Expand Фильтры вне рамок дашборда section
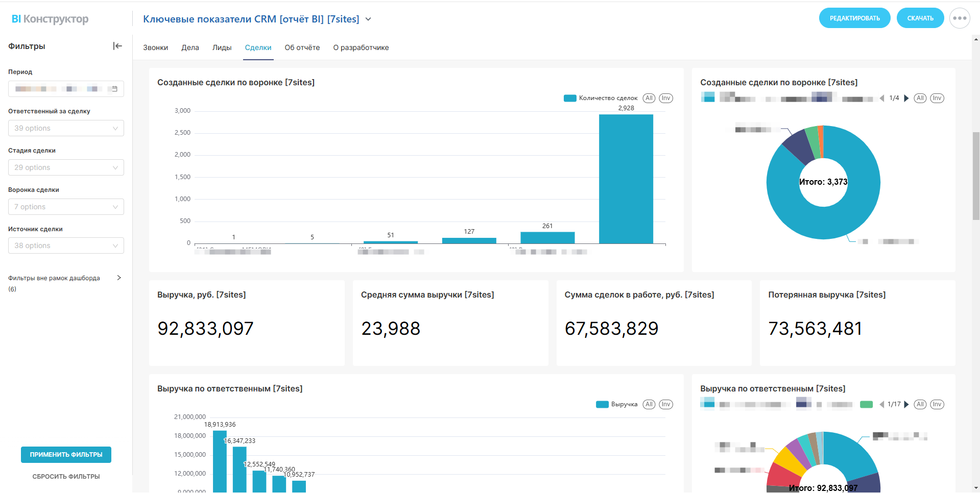The image size is (980, 493). point(119,278)
